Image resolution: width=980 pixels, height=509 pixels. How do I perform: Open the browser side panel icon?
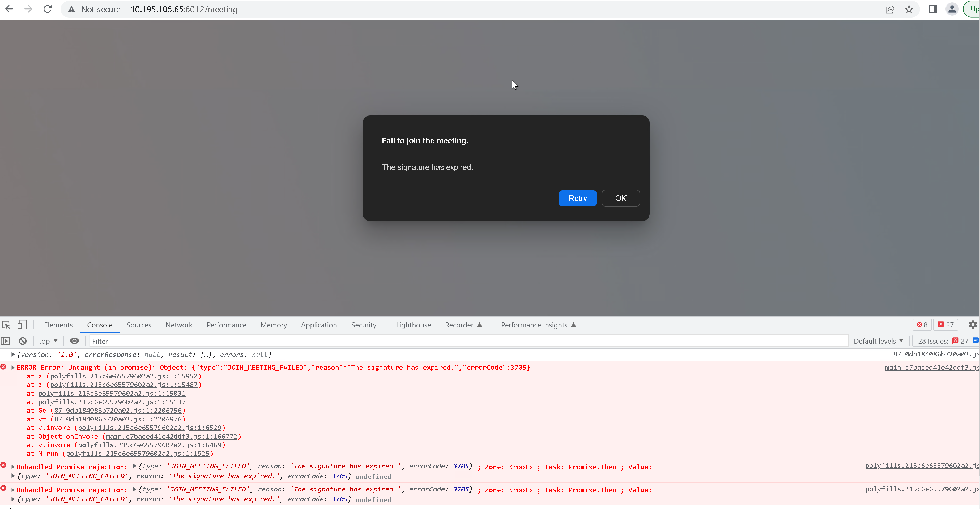(x=932, y=9)
